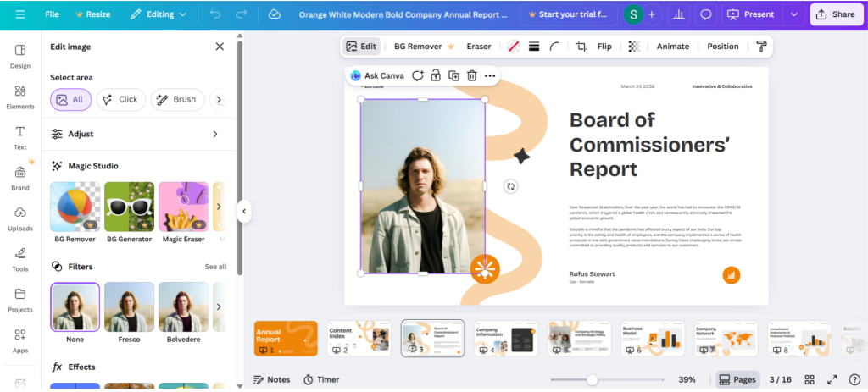Open the Apps sidebar tab
Screen dimensions: 868x392
point(20,341)
